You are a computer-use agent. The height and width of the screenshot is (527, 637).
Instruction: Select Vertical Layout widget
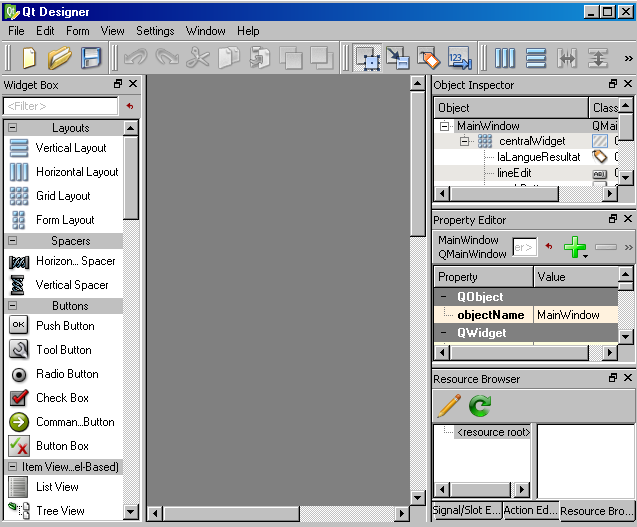point(63,148)
